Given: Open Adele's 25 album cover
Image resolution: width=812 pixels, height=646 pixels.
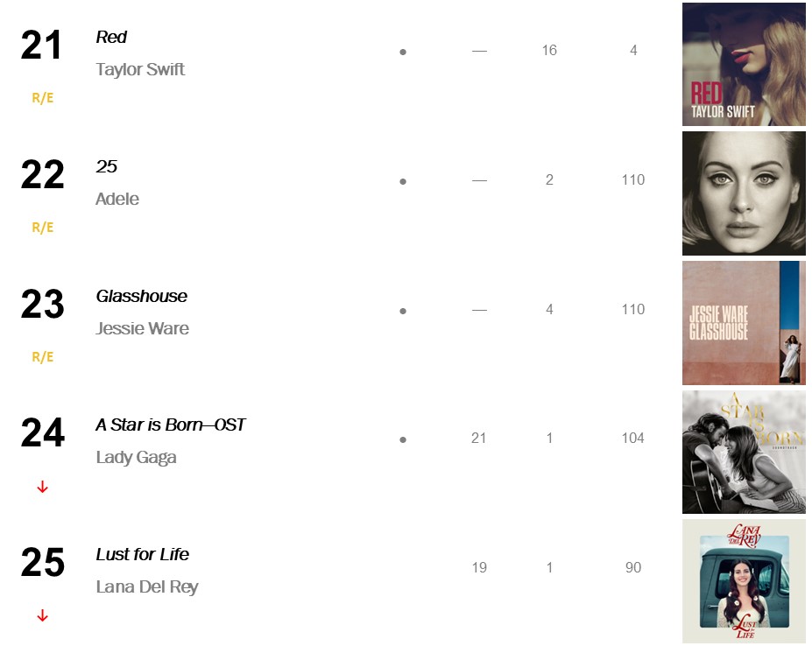Looking at the screenshot, I should point(744,193).
